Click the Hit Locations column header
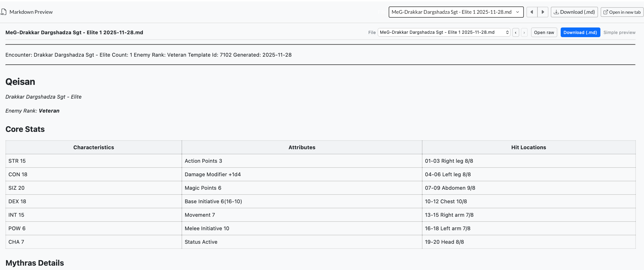Image resolution: width=644 pixels, height=270 pixels. (x=528, y=147)
